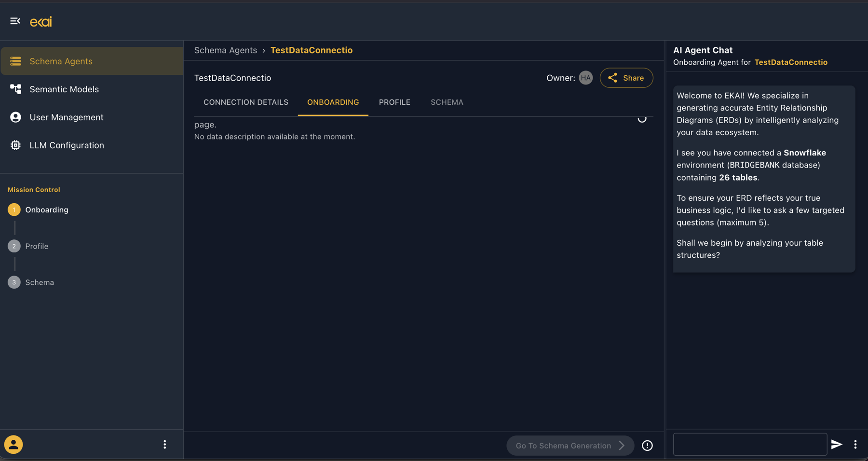This screenshot has height=461, width=868.
Task: Open the user account avatar at the sidebar bottom
Action: tap(14, 445)
